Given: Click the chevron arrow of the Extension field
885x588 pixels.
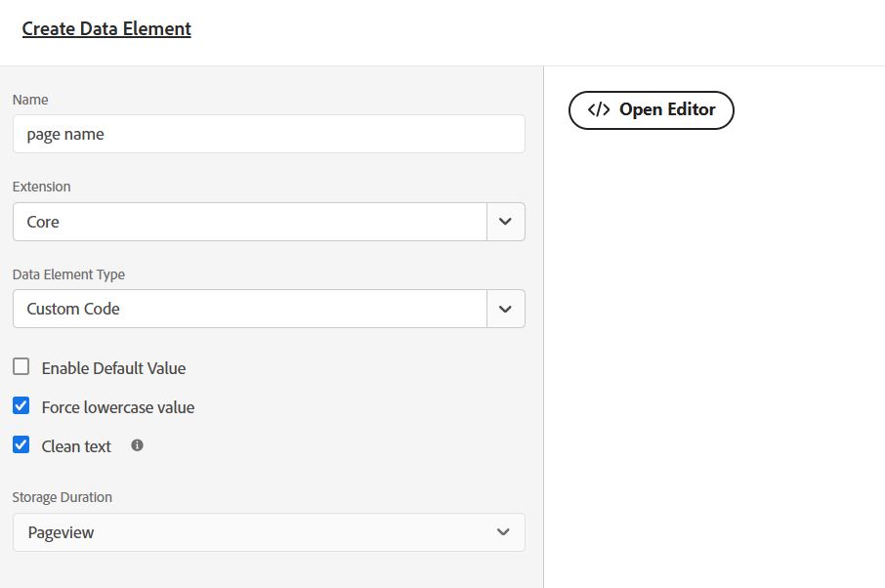Looking at the screenshot, I should tap(505, 222).
